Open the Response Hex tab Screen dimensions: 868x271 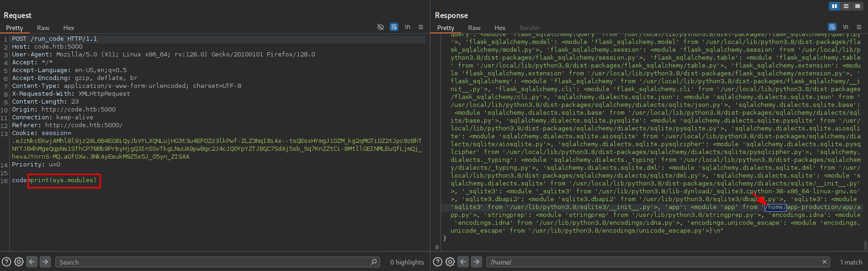click(500, 28)
